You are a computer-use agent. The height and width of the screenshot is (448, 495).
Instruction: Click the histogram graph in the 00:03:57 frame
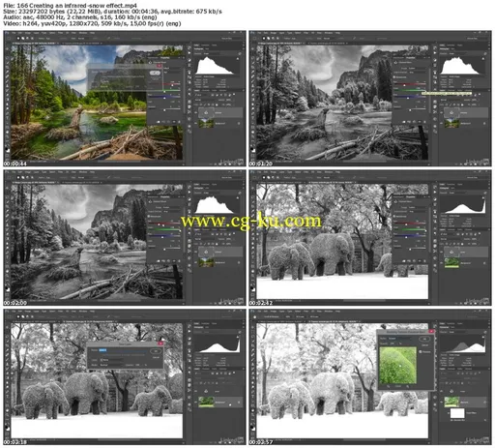[462, 343]
